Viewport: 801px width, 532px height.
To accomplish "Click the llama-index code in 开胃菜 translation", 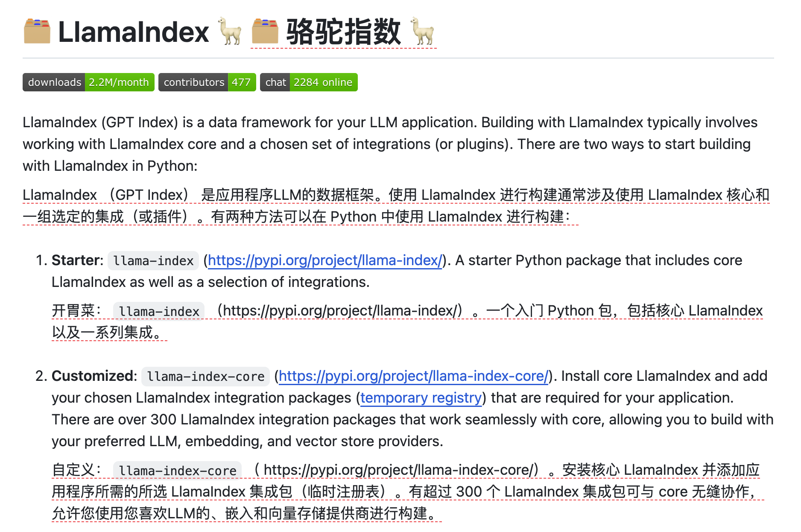I will (x=159, y=311).
